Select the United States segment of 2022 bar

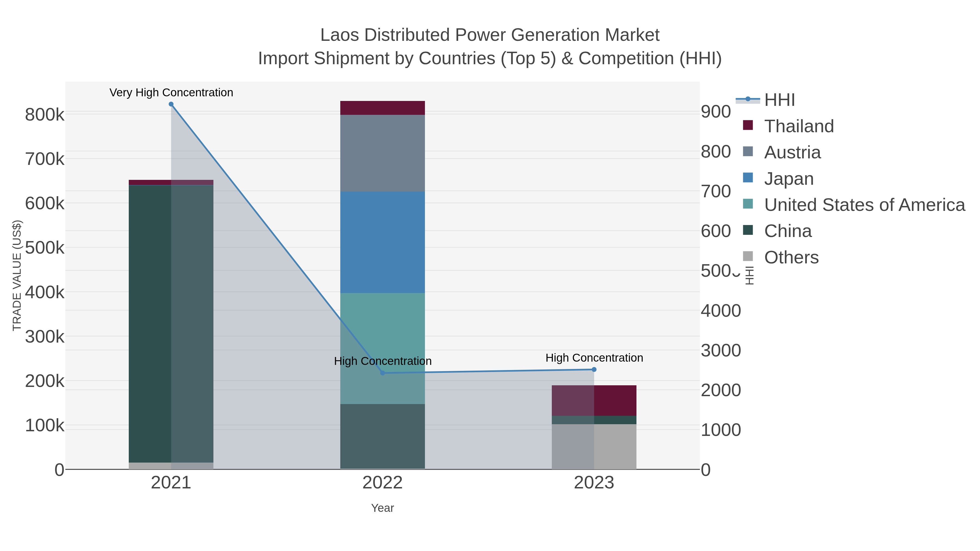[x=383, y=349]
